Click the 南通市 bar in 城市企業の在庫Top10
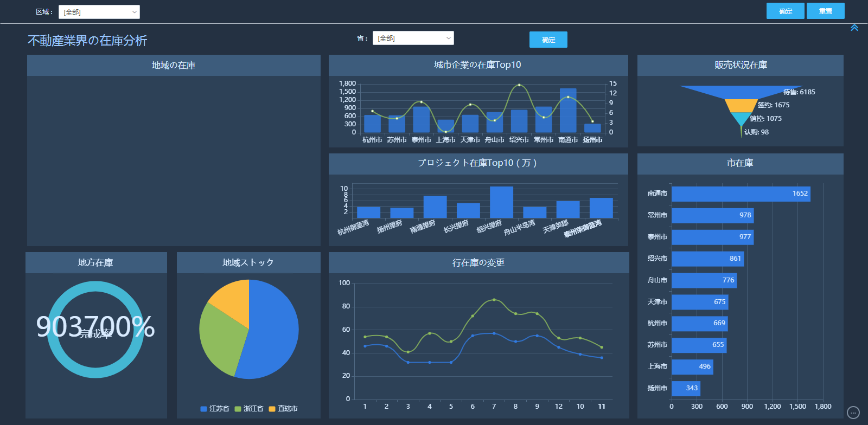This screenshot has width=868, height=425. pos(568,111)
